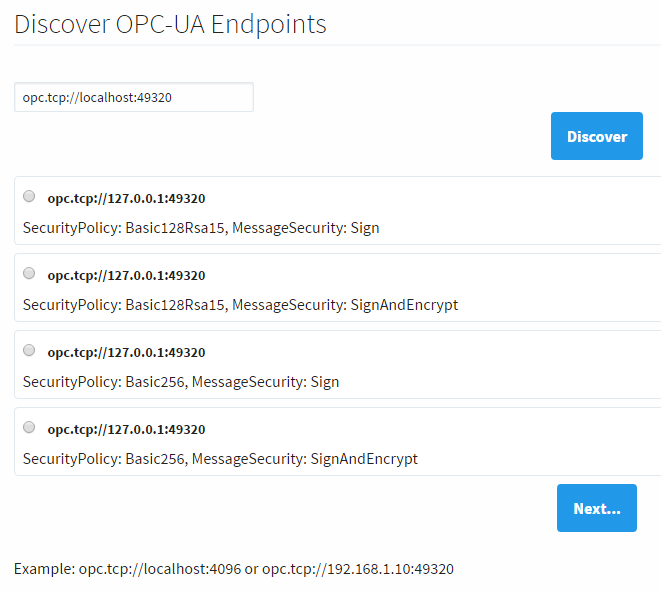Viewport: 661px width, 592px height.
Task: Select radio for Basic128Rsa15 Sign endpoint
Action: coord(29,196)
